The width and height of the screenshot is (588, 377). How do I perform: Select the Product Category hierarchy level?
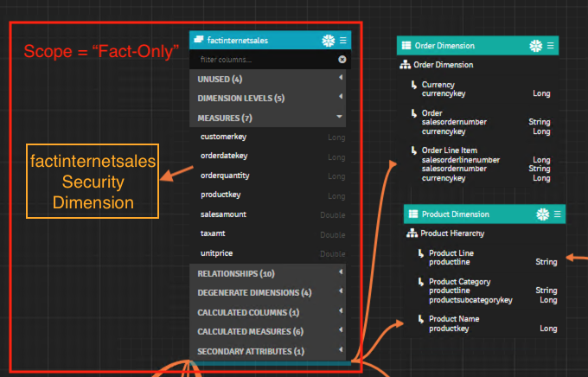[459, 282]
